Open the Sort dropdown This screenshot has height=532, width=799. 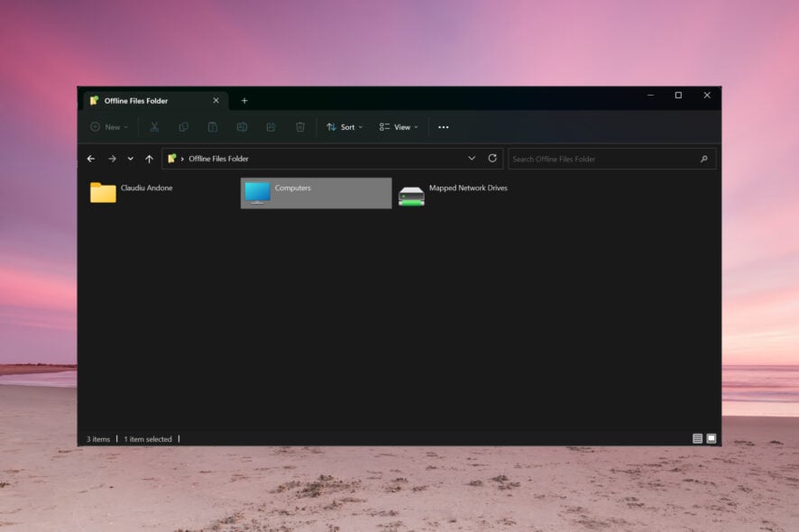pos(344,127)
